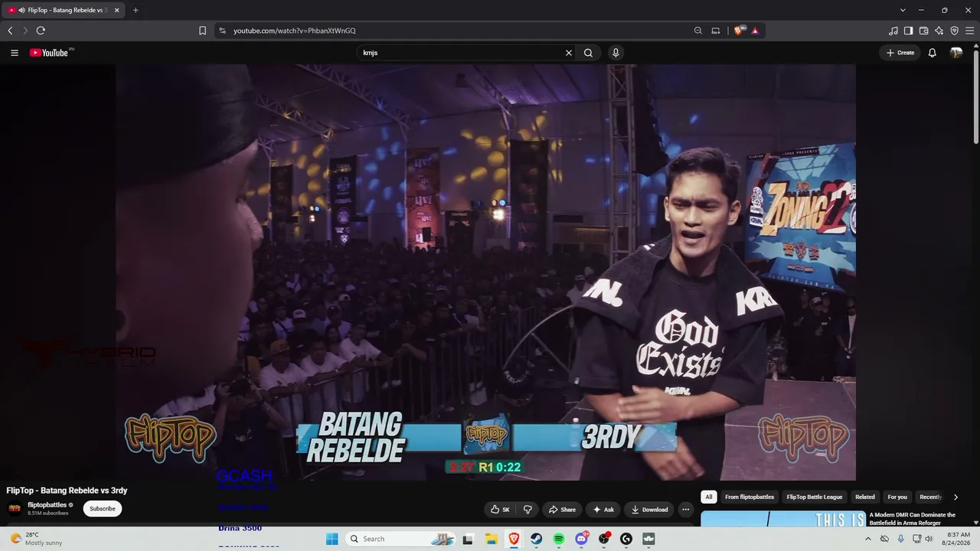Select the FlipTop Battle League chip
This screenshot has width=980, height=551.
(815, 497)
